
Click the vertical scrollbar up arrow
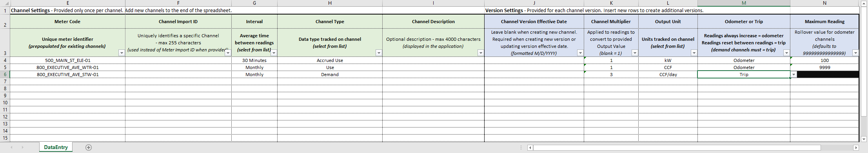[x=864, y=4]
